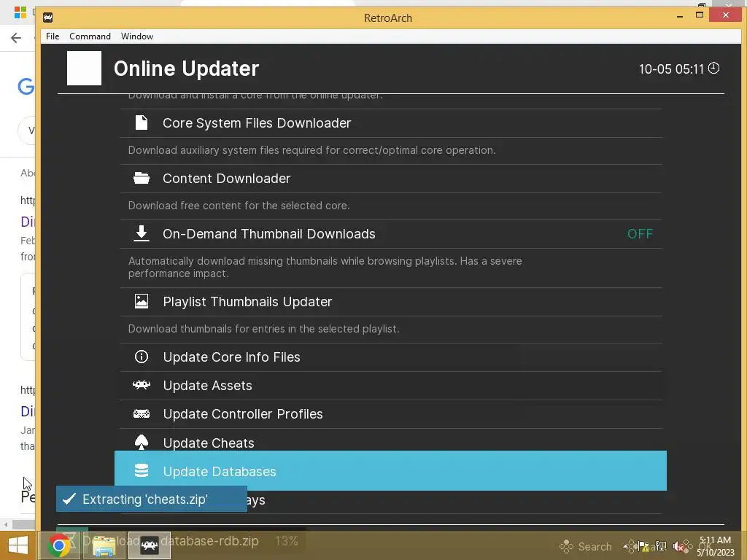The image size is (747, 560).
Task: Open Core System Files Downloader entry
Action: pyautogui.click(x=391, y=123)
